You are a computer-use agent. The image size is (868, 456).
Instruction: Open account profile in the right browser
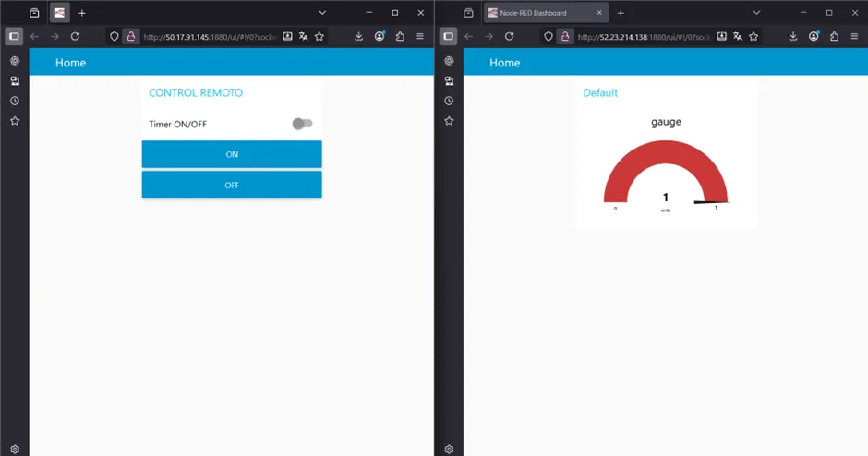pos(814,36)
